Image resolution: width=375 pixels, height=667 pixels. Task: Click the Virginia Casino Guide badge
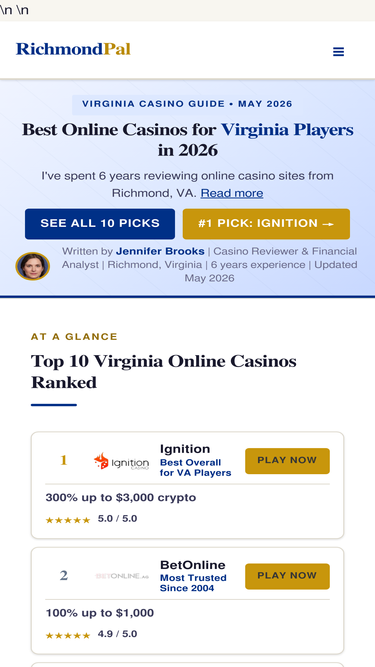[x=187, y=104]
